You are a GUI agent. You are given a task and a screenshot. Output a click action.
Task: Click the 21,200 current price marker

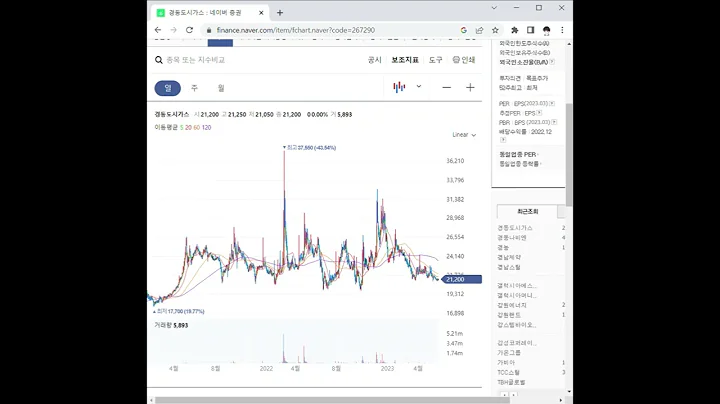(x=462, y=279)
